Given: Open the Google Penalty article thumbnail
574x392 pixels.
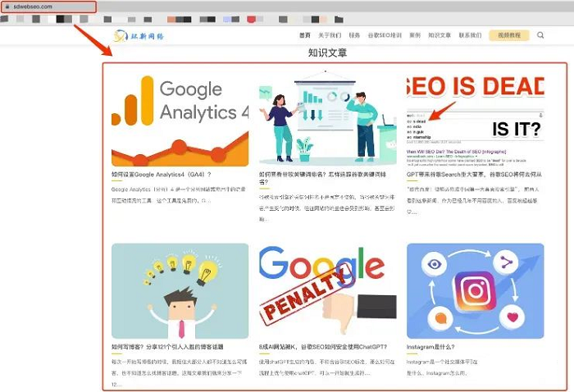Looking at the screenshot, I should coord(328,291).
